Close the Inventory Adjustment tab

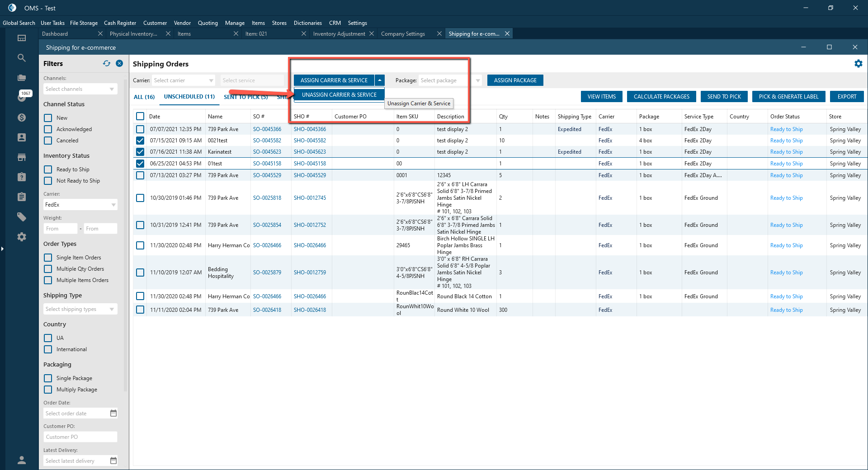point(372,34)
